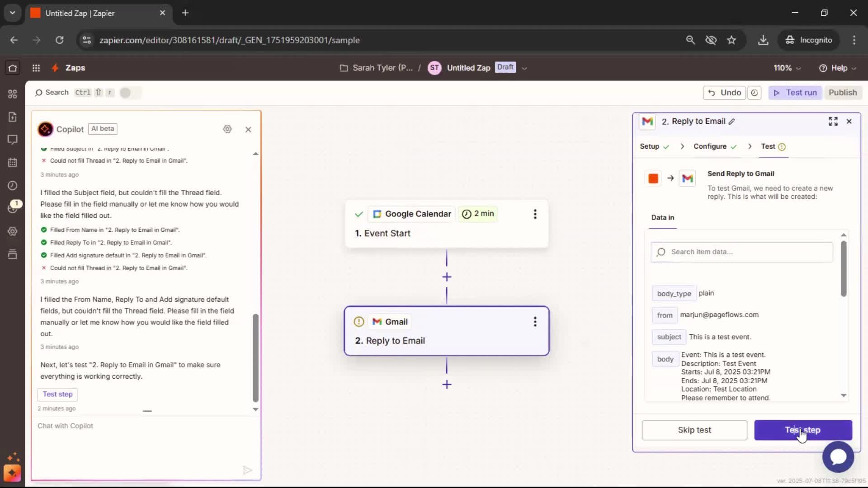Click the orange Copilot sparkle button

[x=12, y=473]
